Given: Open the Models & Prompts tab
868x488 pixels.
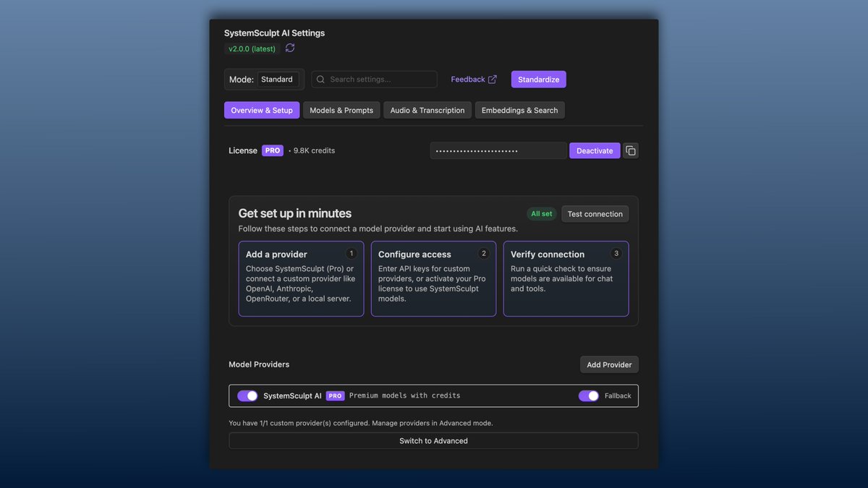Looking at the screenshot, I should click(x=341, y=110).
